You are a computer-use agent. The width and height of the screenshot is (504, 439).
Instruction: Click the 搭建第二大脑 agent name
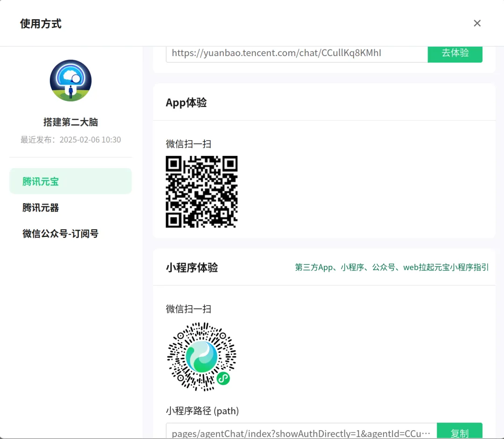(x=71, y=122)
